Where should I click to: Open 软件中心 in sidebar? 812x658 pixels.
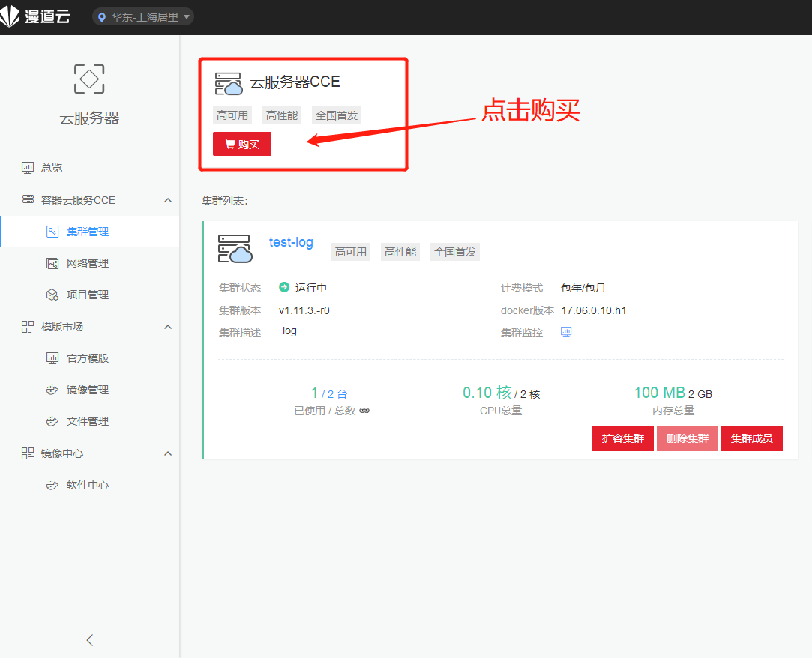(89, 485)
